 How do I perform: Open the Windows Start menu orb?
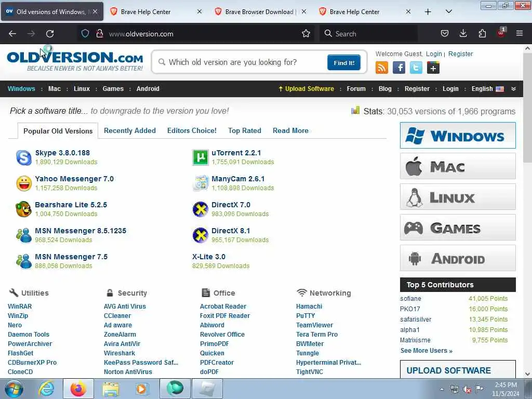coord(14,389)
